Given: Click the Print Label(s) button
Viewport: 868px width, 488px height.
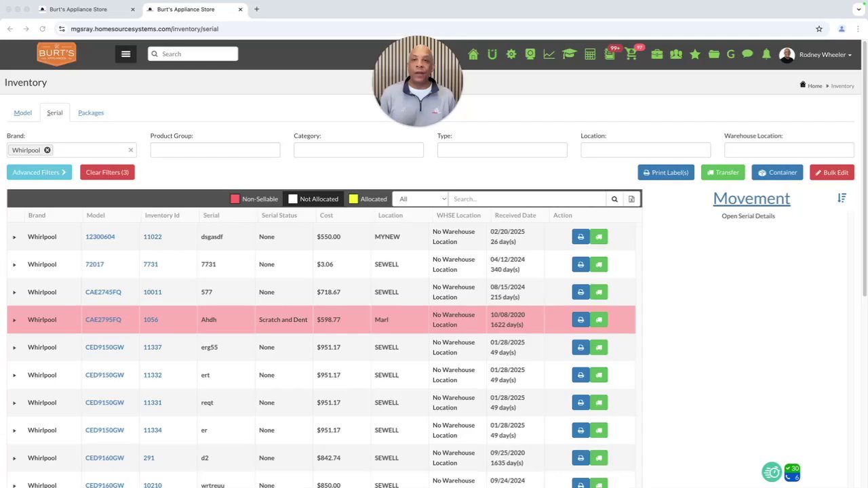Looking at the screenshot, I should (666, 172).
